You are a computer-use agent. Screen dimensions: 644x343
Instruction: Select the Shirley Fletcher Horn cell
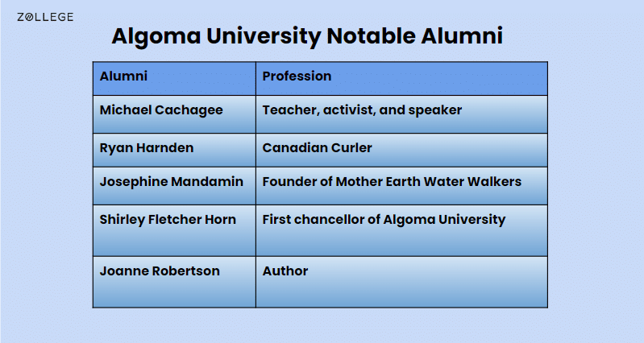[174, 230]
